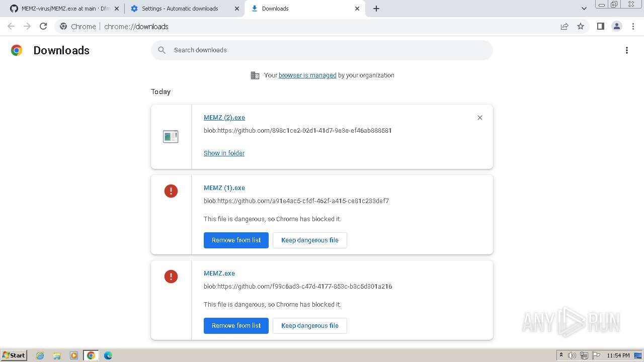Click the Chrome logo beside Downloads title
The image size is (644, 362).
[17, 50]
